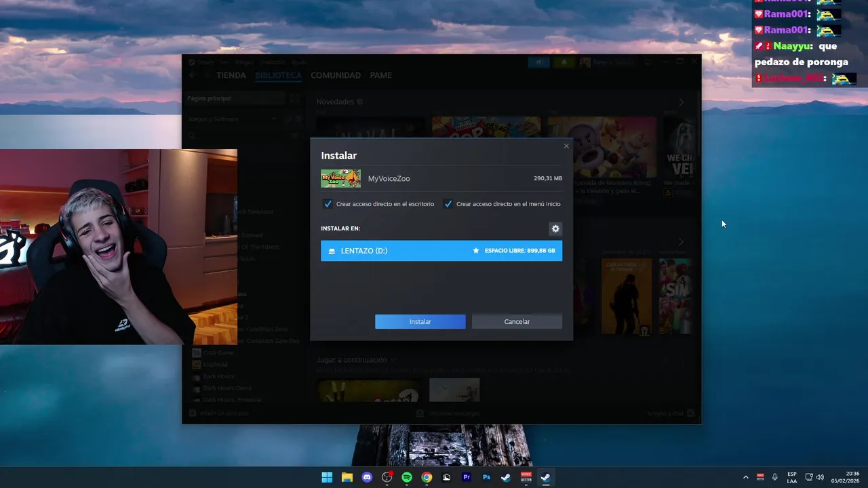Open Discord from taskbar
The width and height of the screenshot is (868, 488).
367,477
